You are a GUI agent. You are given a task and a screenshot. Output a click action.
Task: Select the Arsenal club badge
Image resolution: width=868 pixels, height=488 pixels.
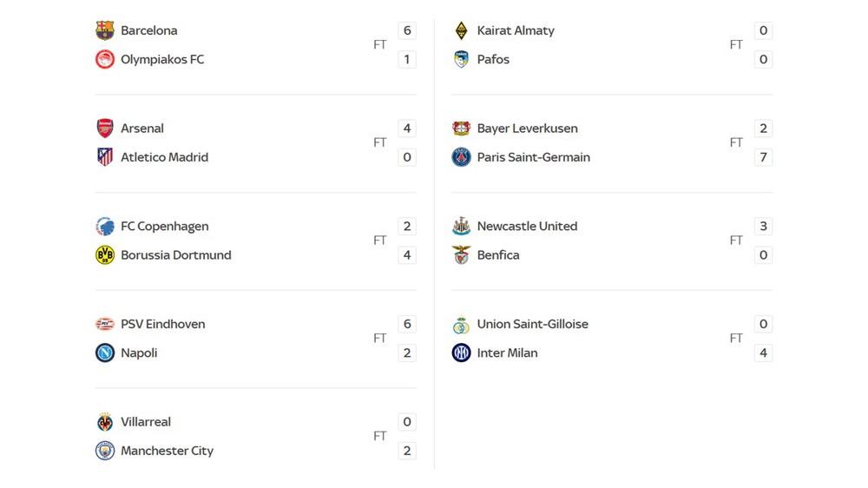click(x=105, y=129)
